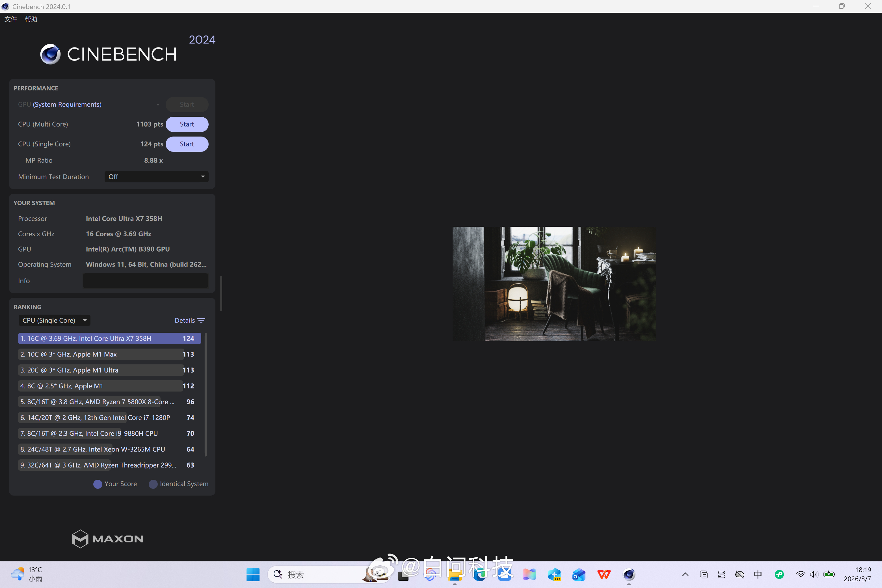
Task: Open Outlook from the taskbar
Action: coord(579,574)
